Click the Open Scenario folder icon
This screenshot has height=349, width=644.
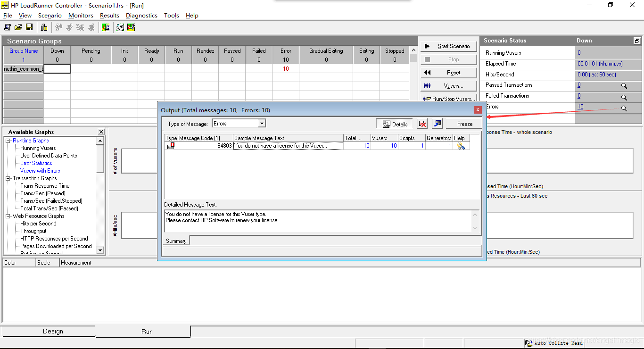click(x=18, y=27)
